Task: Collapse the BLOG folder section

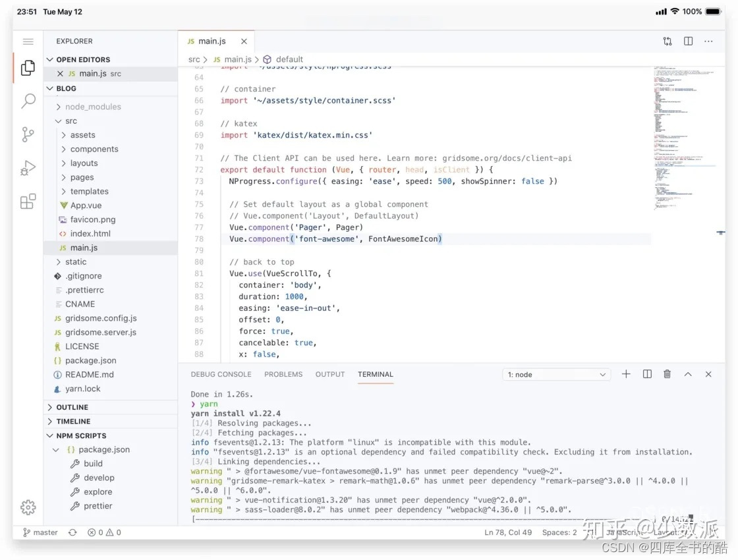Action: [111, 88]
